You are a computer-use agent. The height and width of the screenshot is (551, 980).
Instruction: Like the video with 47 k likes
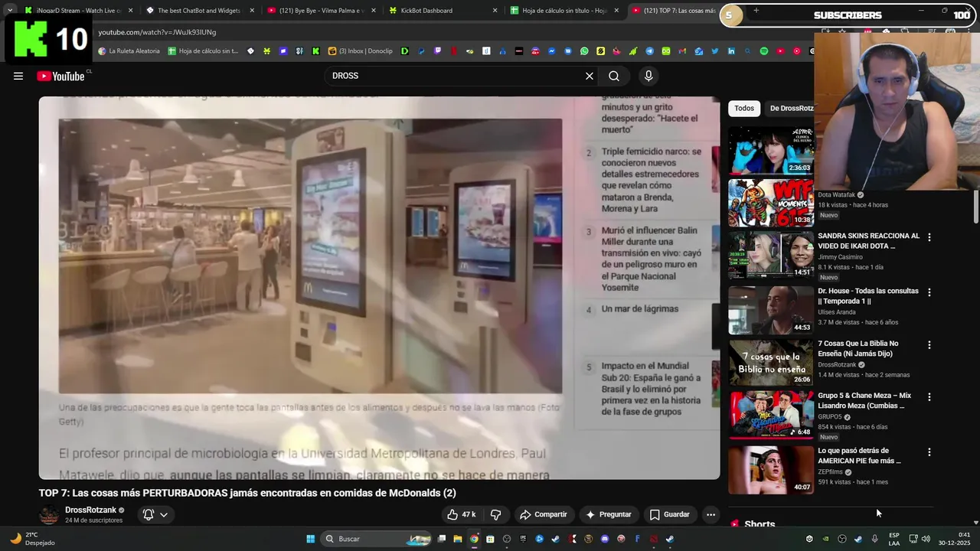point(462,514)
